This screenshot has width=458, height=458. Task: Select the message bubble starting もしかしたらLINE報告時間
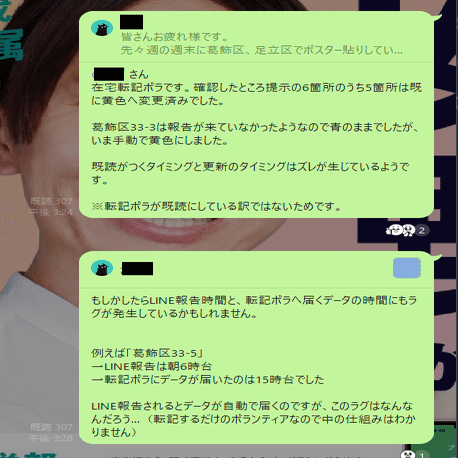[256, 347]
